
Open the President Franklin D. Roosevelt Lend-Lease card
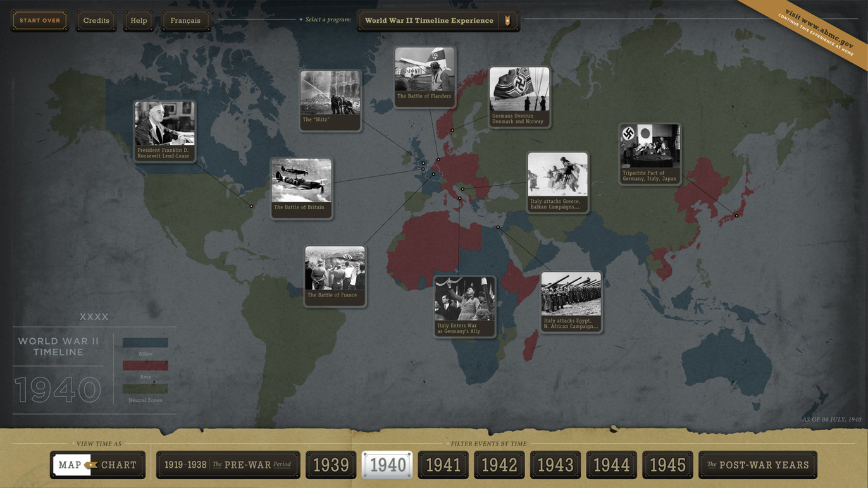165,131
